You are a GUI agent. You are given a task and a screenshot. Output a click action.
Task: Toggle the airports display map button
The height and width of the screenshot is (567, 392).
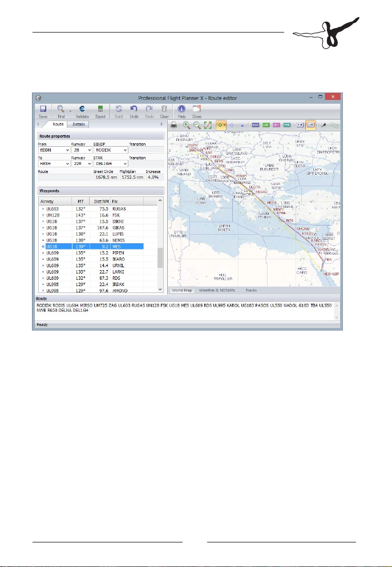pyautogui.click(x=221, y=125)
